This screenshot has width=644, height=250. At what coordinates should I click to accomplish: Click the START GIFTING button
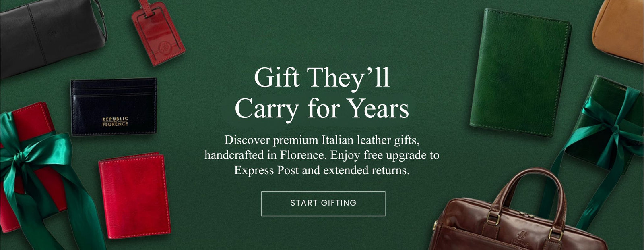click(323, 204)
